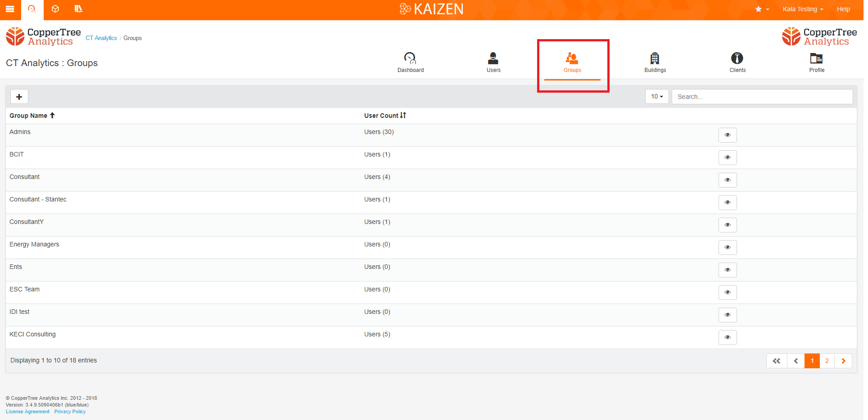The width and height of the screenshot is (868, 420).
Task: Sort by User Count column
Action: coord(385,116)
